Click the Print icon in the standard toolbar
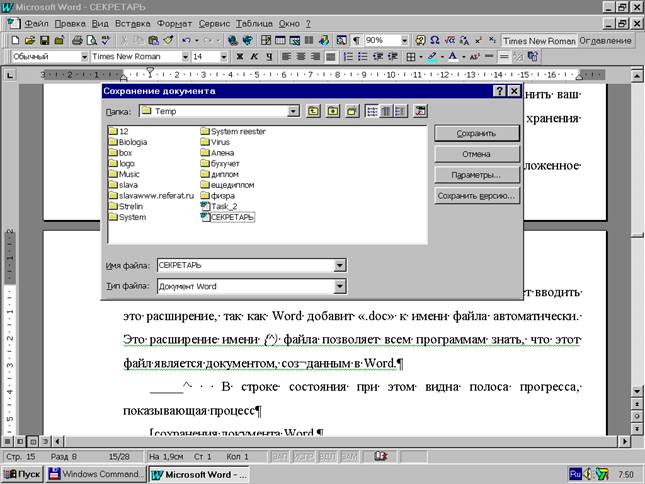 75,40
